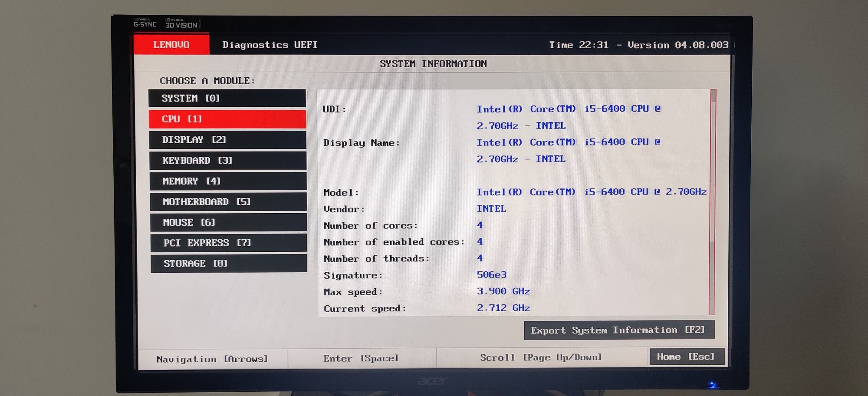Click the Max speed value 3.900 GHz
This screenshot has width=868, height=396.
pyautogui.click(x=503, y=291)
